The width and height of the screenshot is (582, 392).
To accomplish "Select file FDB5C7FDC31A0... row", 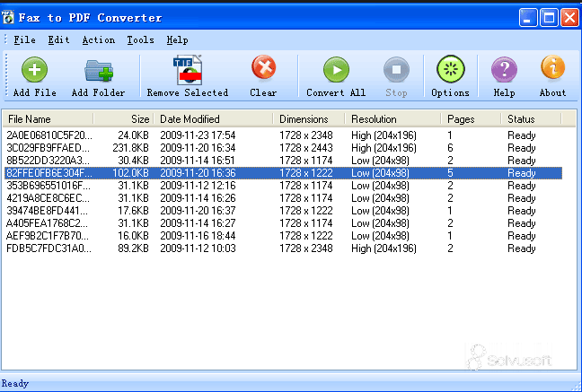I will click(283, 248).
